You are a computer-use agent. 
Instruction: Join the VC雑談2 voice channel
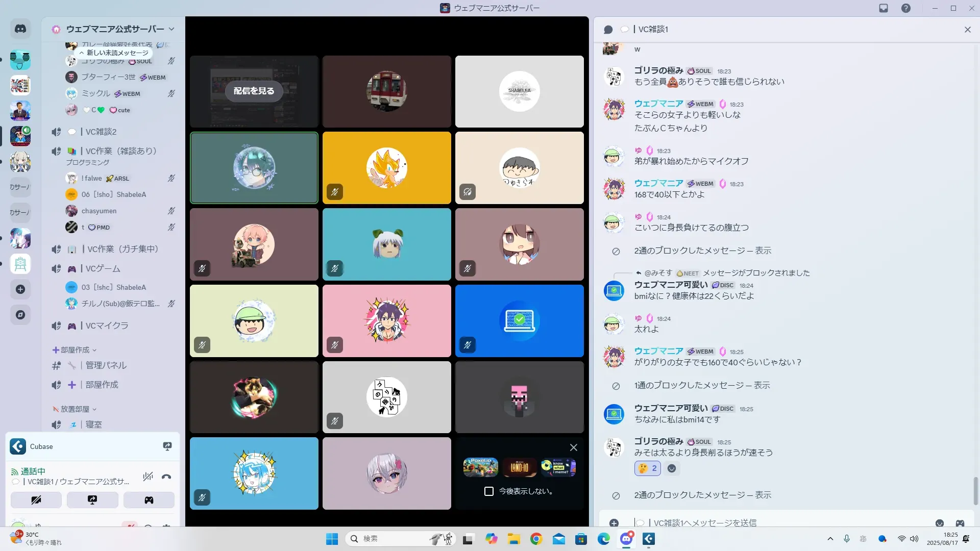coord(101,132)
